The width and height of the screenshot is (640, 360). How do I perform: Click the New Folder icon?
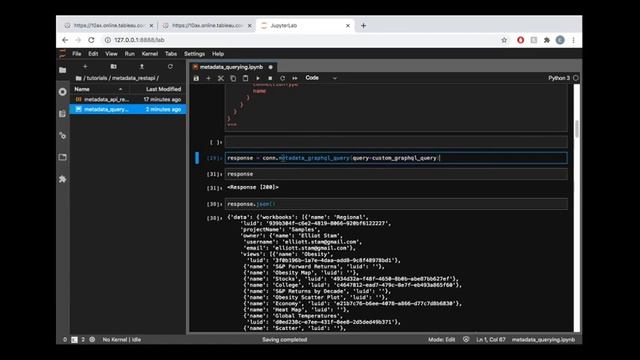[x=113, y=67]
